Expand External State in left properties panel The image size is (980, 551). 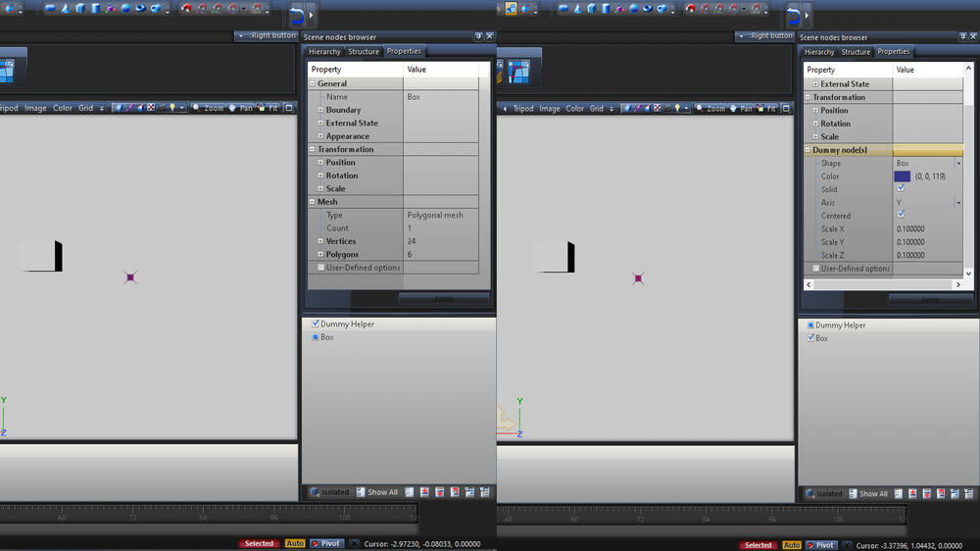320,124
